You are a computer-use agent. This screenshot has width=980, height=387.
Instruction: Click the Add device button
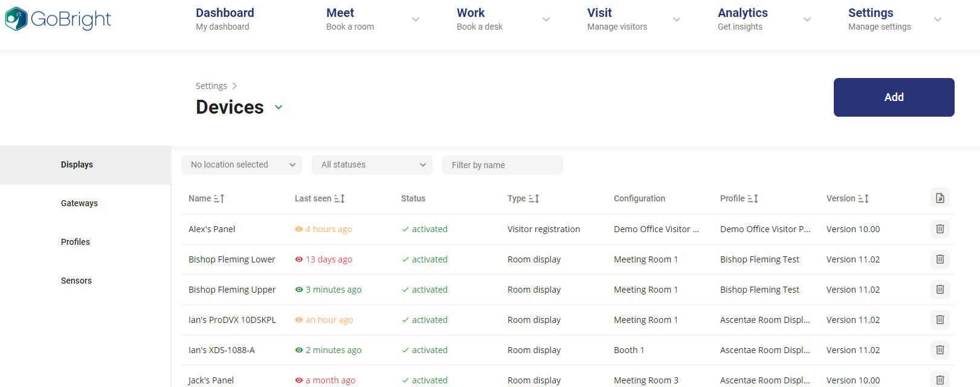(894, 97)
